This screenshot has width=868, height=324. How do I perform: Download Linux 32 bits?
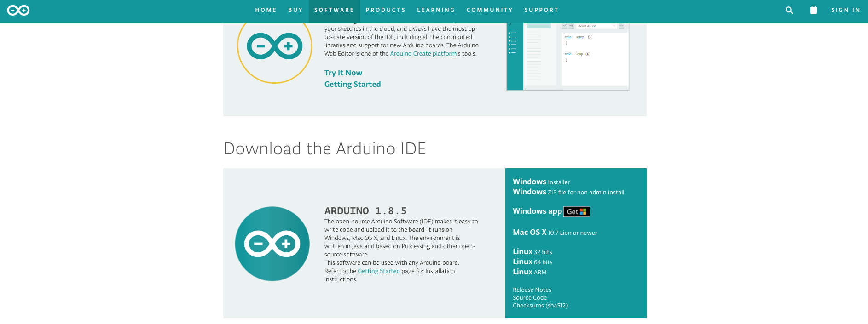point(532,252)
